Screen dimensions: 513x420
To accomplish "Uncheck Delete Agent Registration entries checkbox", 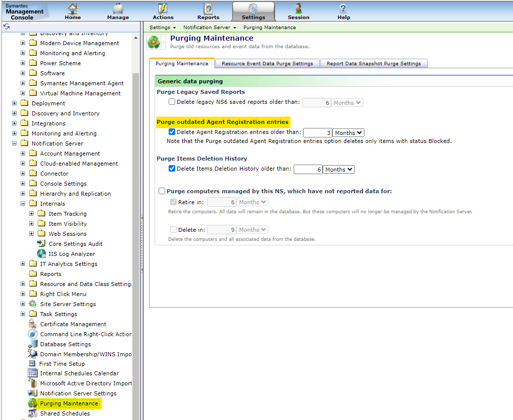I will (x=172, y=132).
